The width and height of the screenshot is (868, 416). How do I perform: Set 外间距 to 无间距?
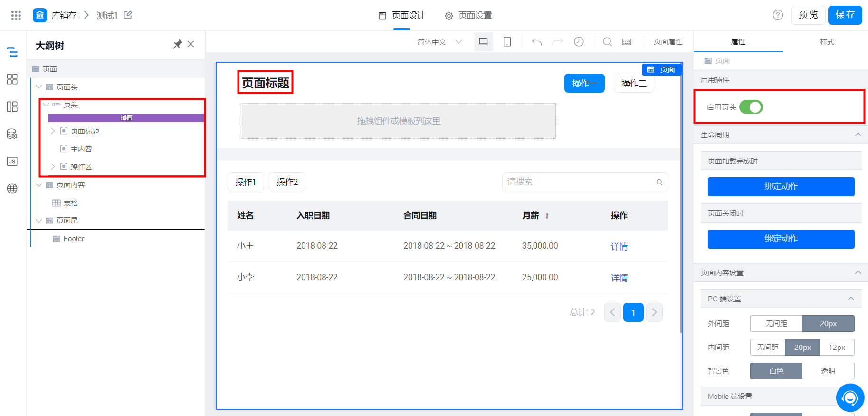coord(776,324)
